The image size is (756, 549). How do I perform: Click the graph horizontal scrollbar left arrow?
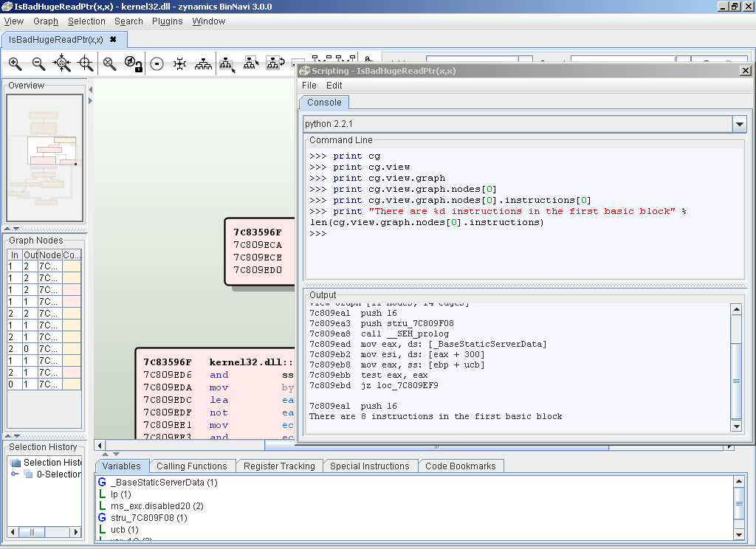(x=100, y=446)
